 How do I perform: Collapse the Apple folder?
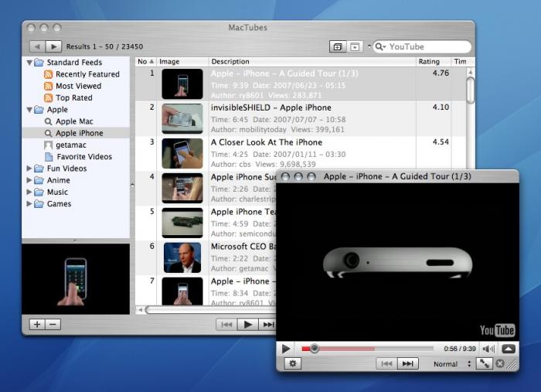click(x=29, y=110)
